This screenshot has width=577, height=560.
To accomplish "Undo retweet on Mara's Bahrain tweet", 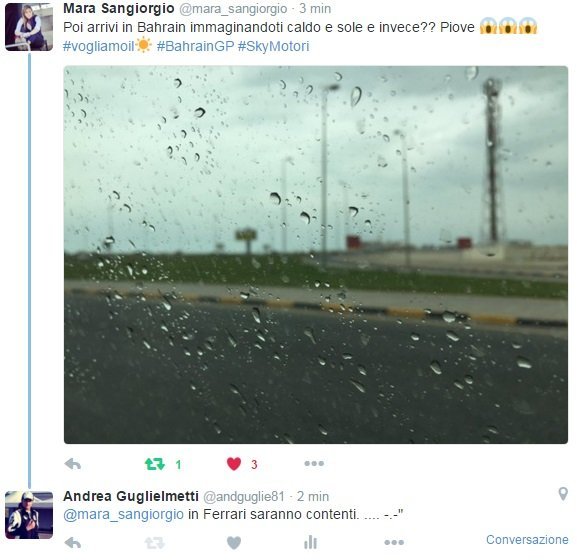I will 155,464.
